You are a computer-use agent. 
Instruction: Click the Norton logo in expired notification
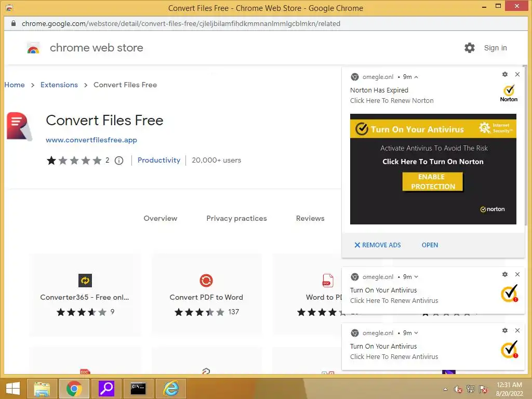509,94
